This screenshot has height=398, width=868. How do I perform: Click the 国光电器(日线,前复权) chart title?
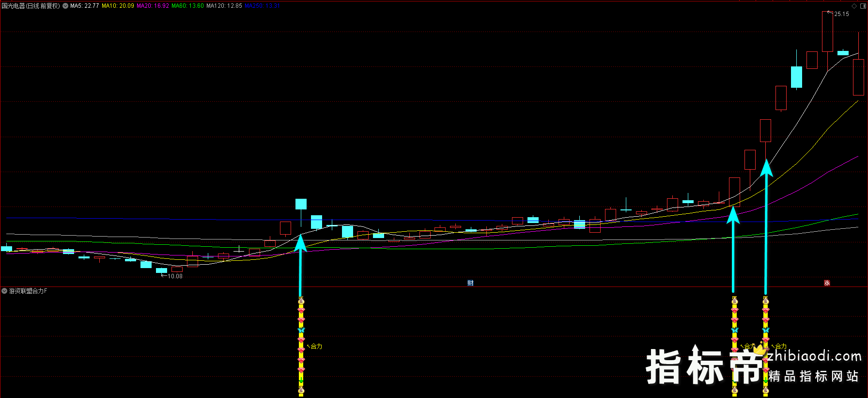coord(31,6)
